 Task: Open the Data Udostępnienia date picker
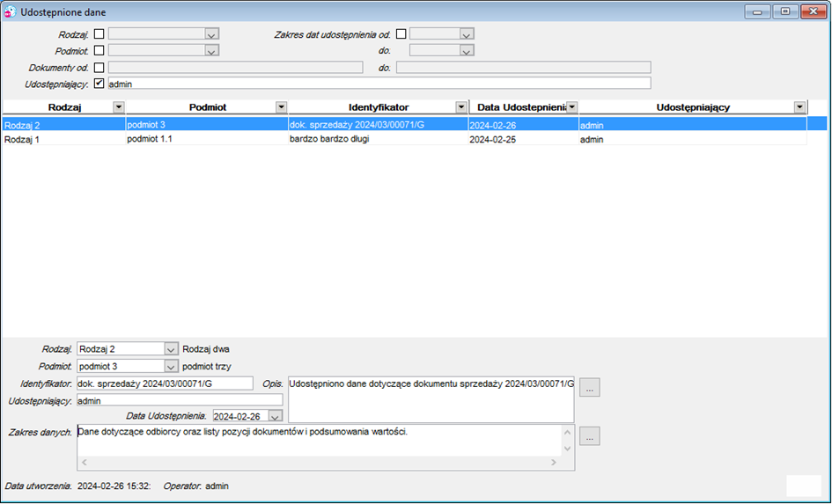(275, 416)
